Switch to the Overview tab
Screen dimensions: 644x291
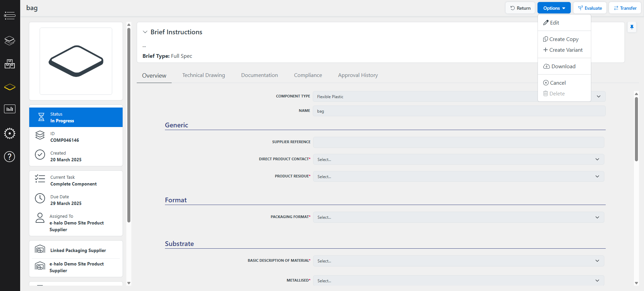154,76
